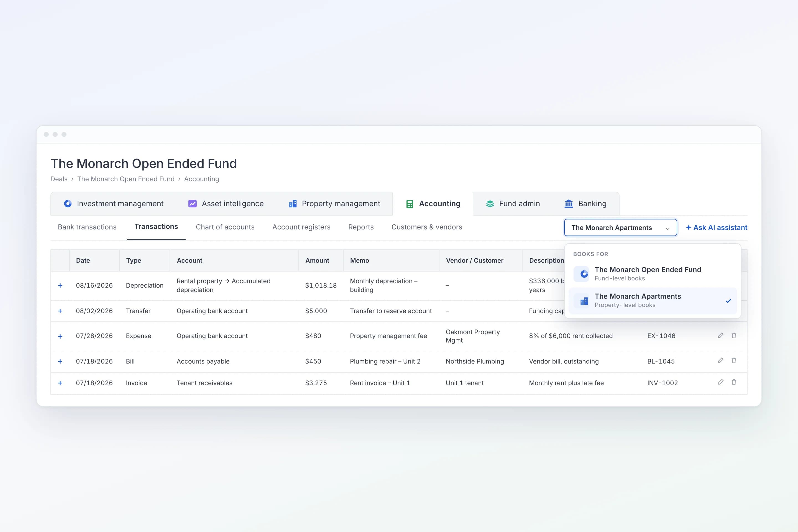Edit the INV-1002 invoice row
The image size is (798, 532).
[x=721, y=382]
